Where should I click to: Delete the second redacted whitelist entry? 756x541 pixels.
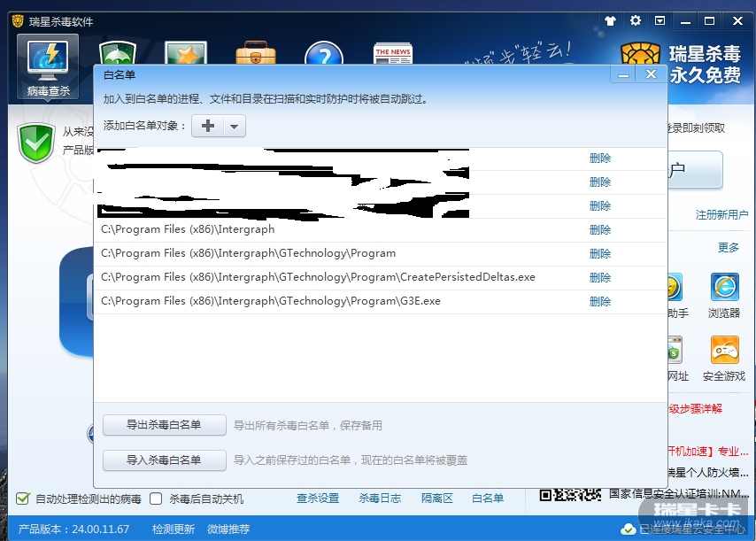(x=600, y=182)
